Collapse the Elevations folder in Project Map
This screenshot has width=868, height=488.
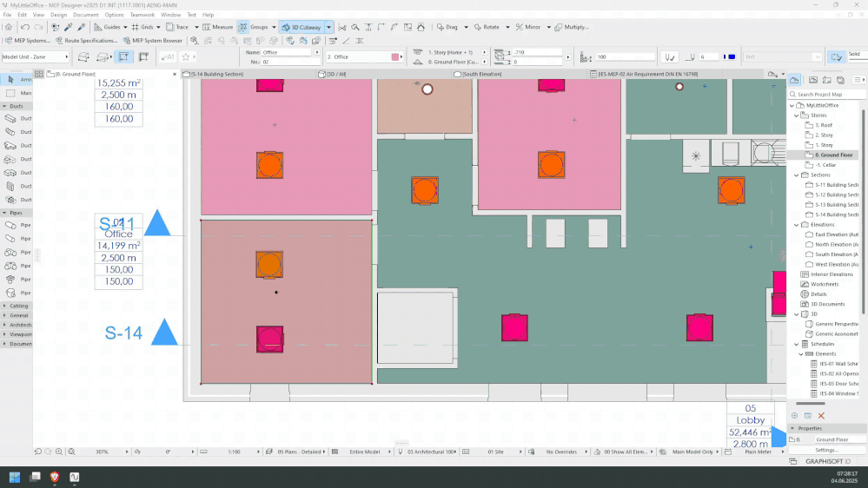797,225
